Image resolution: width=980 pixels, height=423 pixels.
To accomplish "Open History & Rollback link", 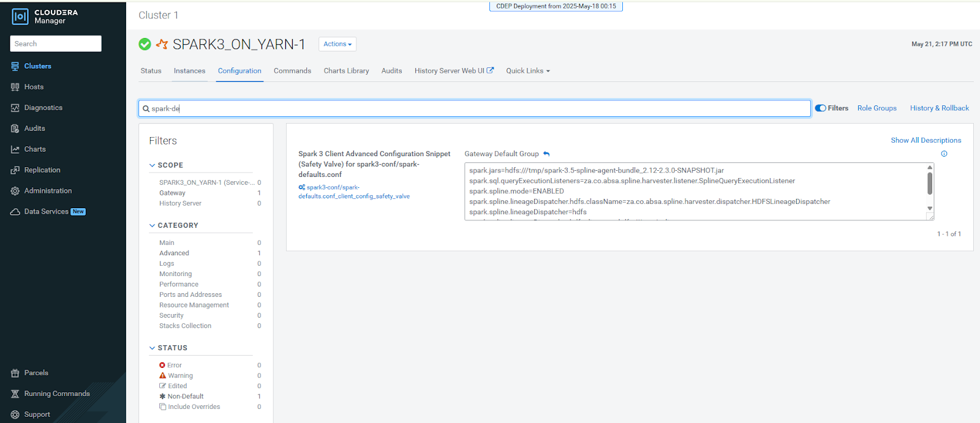I will (939, 108).
